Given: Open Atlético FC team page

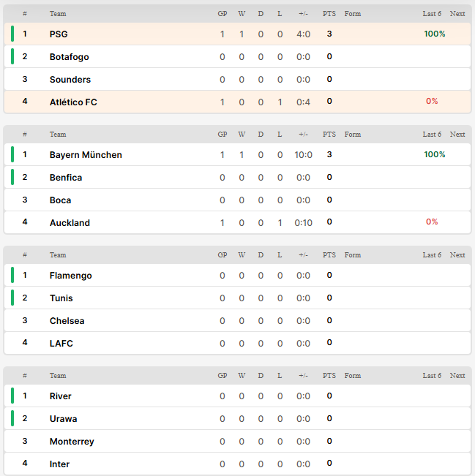Looking at the screenshot, I should pos(73,102).
